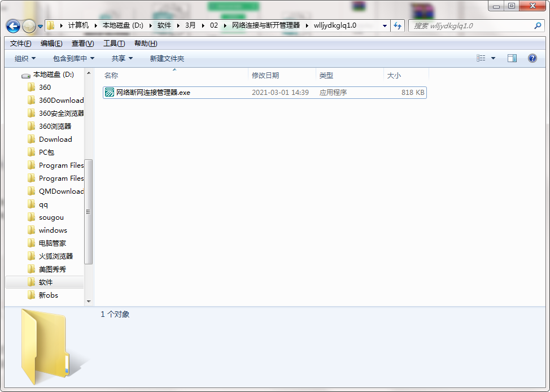
Task: Click the navigation pane scroll-up arrow
Action: coord(89,73)
